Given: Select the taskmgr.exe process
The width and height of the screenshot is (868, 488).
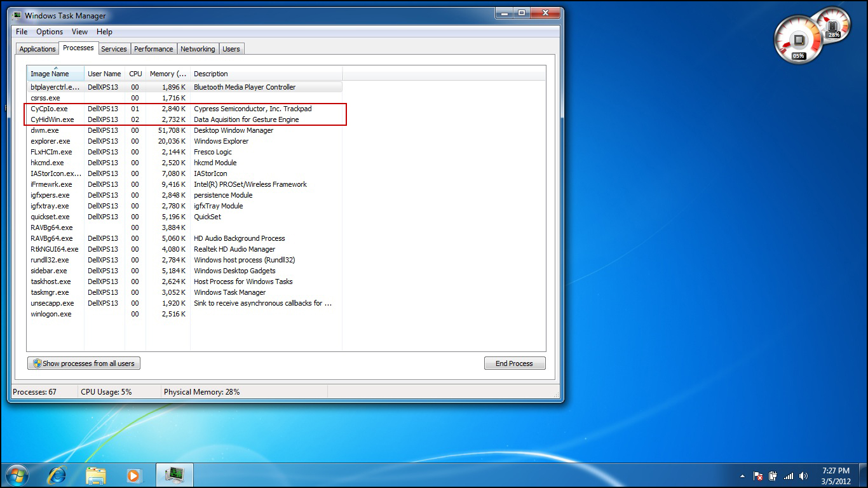Looking at the screenshot, I should (x=185, y=292).
